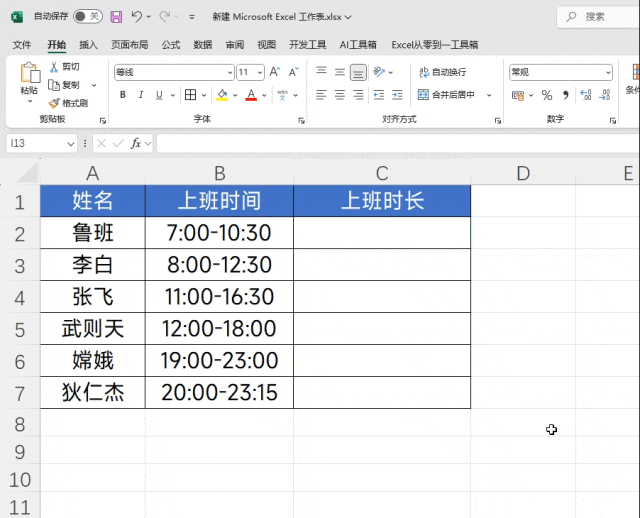The width and height of the screenshot is (640, 518).
Task: Click the Accounting number format icon
Action: (x=518, y=96)
